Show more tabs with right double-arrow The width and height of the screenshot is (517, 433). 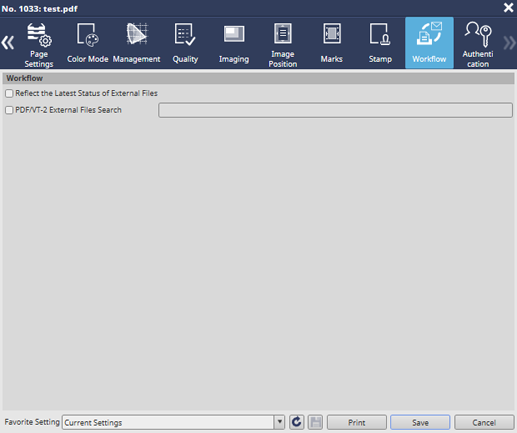click(x=509, y=43)
